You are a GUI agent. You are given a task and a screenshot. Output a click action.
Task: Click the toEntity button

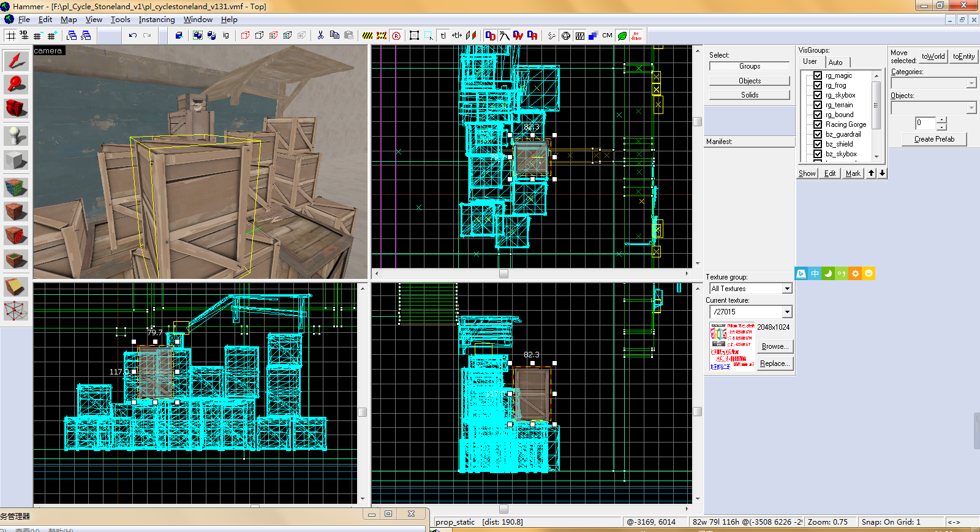coord(963,56)
